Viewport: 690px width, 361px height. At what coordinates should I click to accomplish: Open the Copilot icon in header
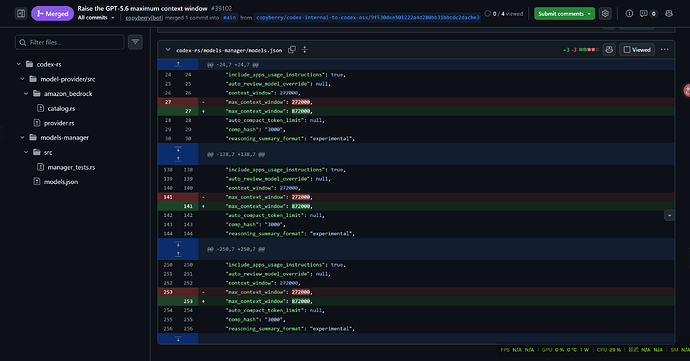tap(669, 14)
